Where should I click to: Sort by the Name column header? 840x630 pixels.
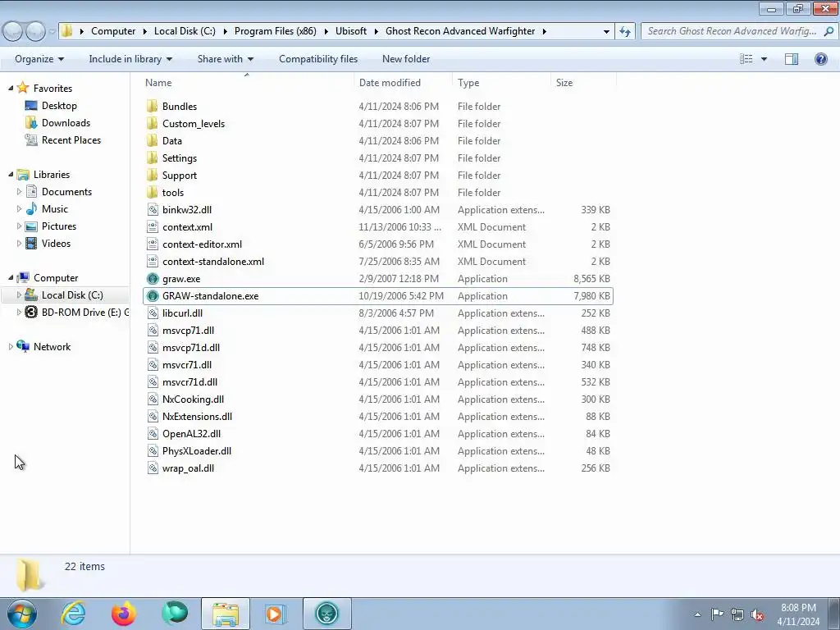(246, 83)
